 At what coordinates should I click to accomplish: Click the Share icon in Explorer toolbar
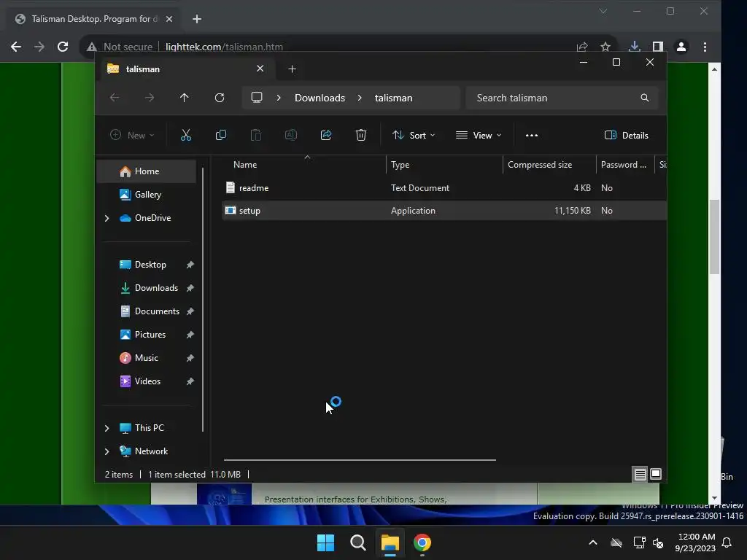(x=326, y=135)
